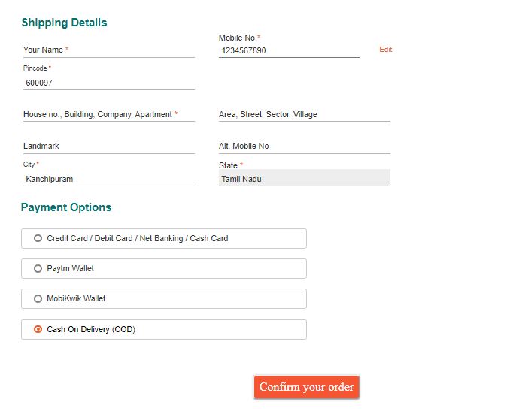Select Cash On Delivery radio button
Image resolution: width=519 pixels, height=420 pixels.
pyautogui.click(x=38, y=329)
